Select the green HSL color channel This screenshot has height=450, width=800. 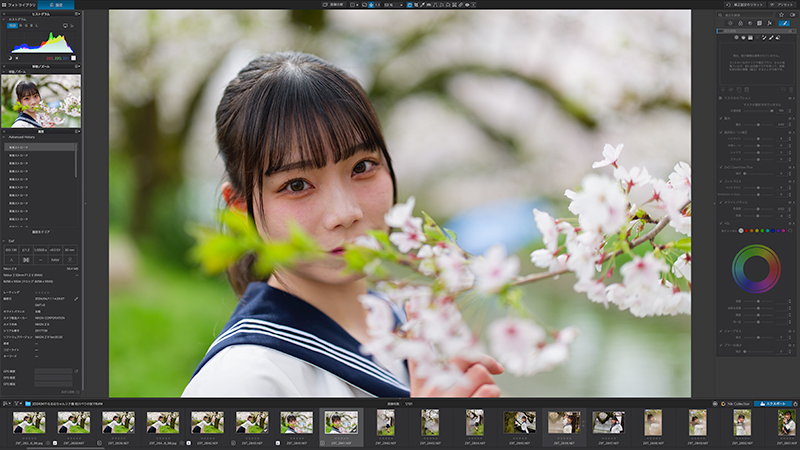tap(762, 231)
